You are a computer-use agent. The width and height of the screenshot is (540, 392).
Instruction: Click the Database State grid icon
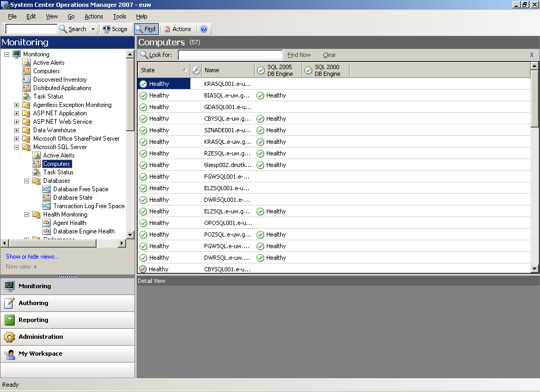46,198
